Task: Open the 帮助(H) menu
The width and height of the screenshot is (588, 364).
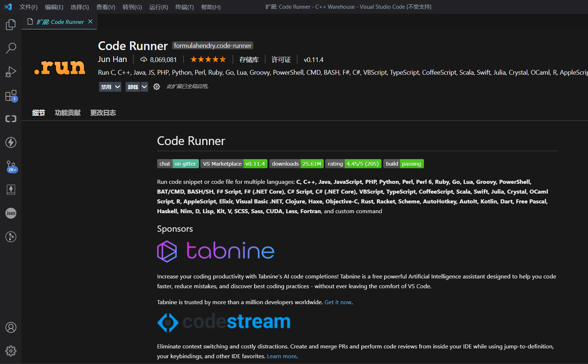Action: [211, 7]
